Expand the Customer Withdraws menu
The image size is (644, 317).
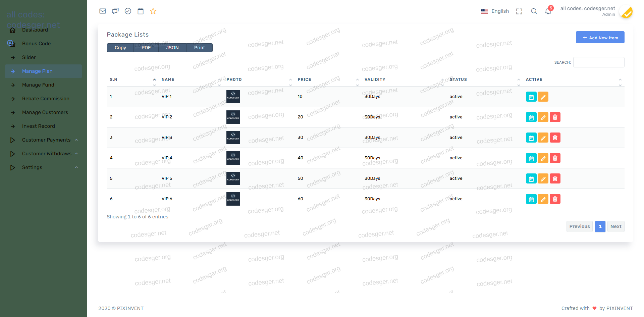(x=47, y=154)
